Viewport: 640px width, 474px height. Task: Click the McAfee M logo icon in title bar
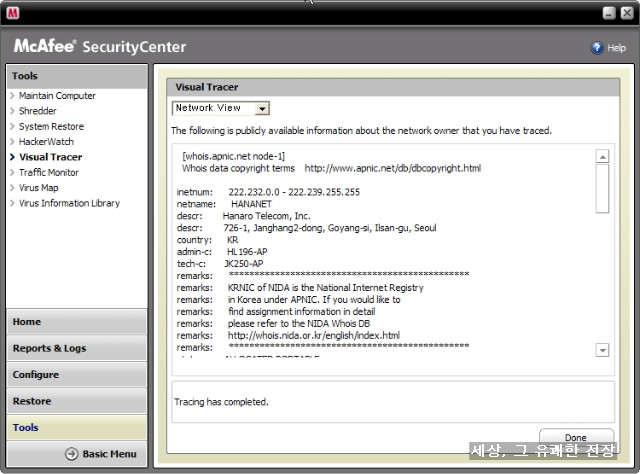pyautogui.click(x=13, y=13)
